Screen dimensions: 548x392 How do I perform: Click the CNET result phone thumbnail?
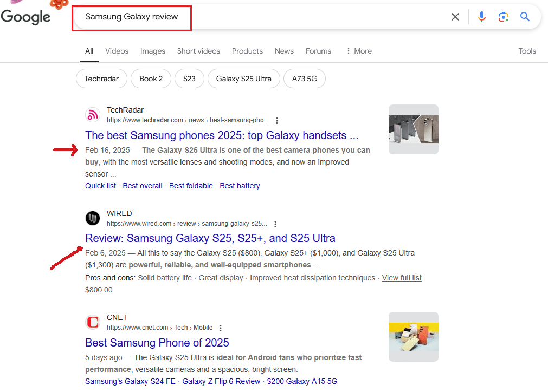pos(413,336)
